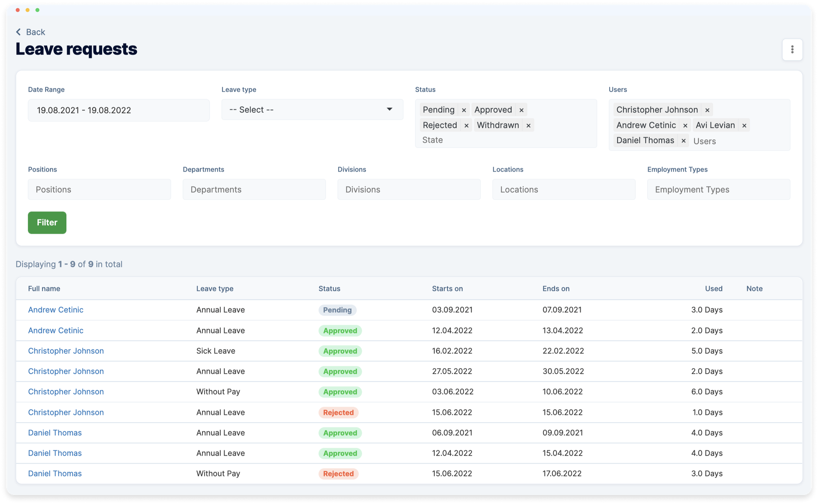
Task: Click the 5.0 Days used value
Action: coord(707,351)
